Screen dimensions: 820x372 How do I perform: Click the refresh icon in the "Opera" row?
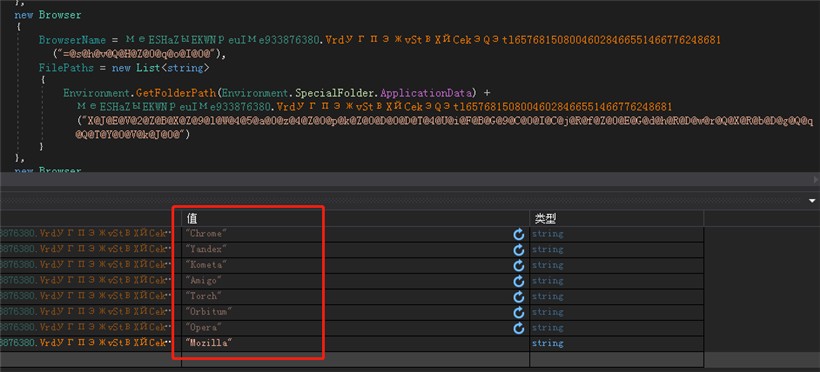(519, 328)
